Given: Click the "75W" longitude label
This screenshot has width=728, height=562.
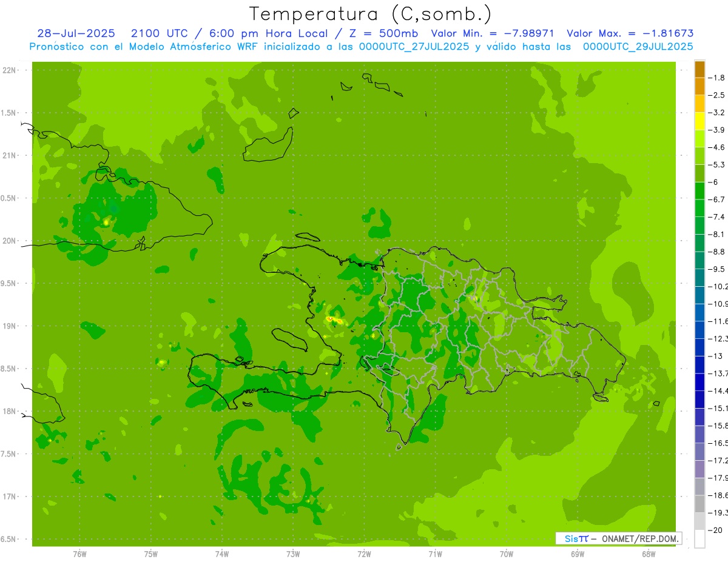Looking at the screenshot, I should pos(151,554).
